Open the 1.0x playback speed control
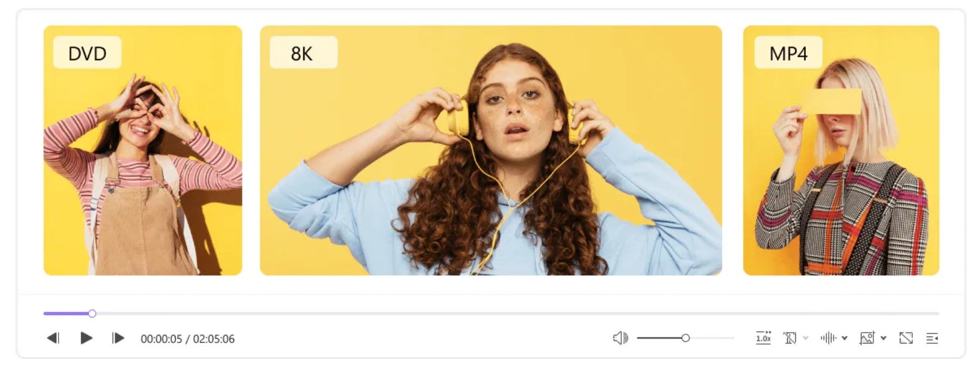Image resolution: width=980 pixels, height=368 pixels. coord(763,338)
